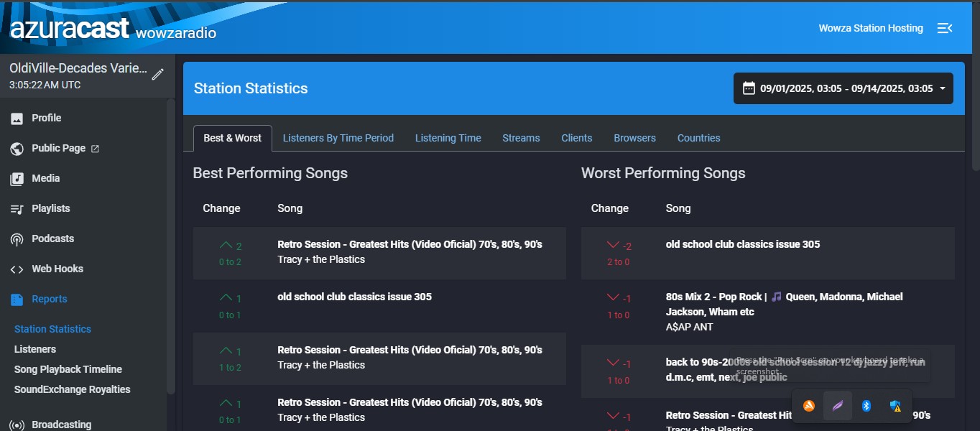The image size is (980, 431).
Task: Click the Windows Security shield tray icon
Action: click(x=895, y=406)
